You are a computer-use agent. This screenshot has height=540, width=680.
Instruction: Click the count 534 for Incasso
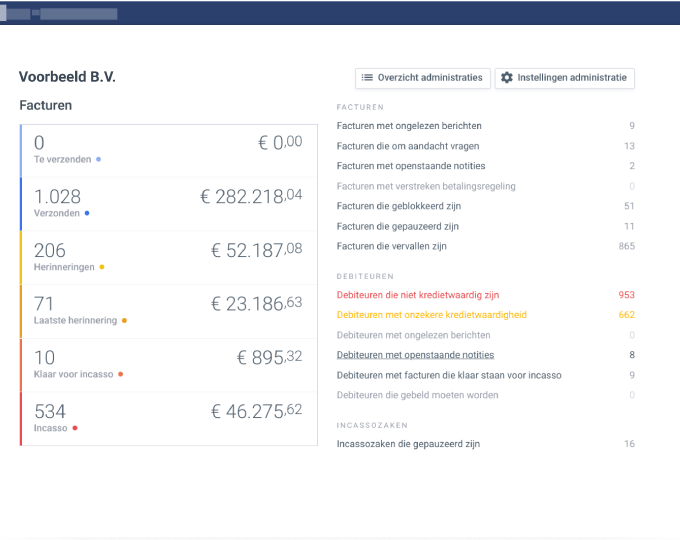pos(50,412)
